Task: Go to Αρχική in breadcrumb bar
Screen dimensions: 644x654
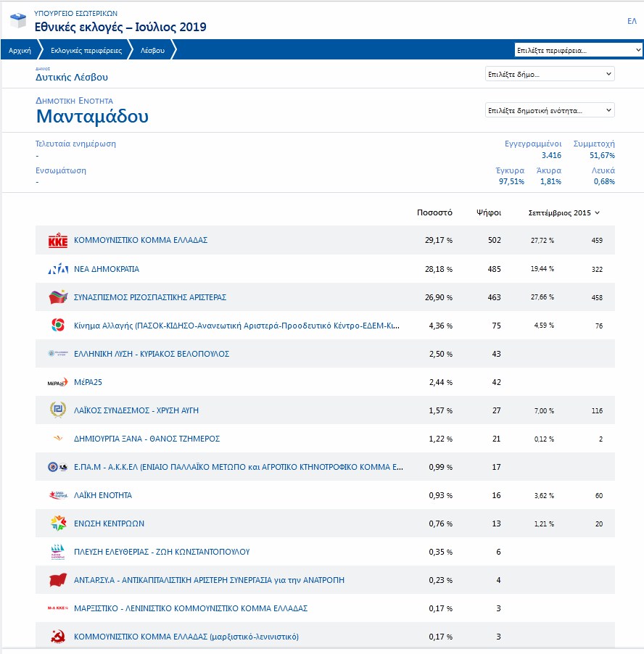Action: click(20, 51)
